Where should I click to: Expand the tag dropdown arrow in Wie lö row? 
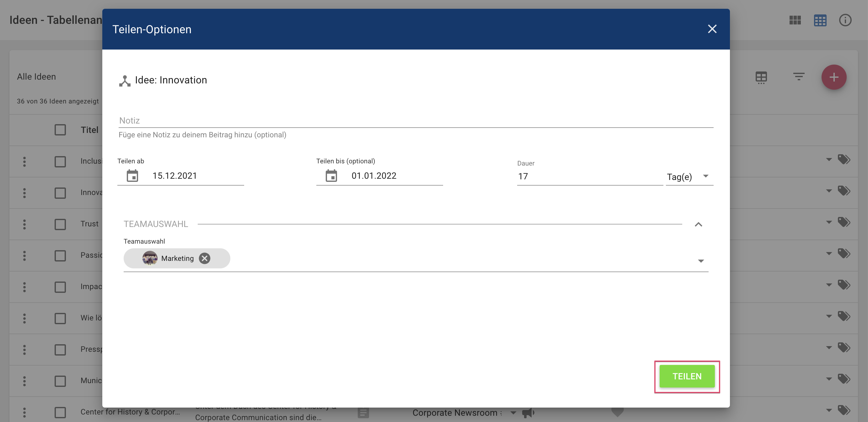829,316
